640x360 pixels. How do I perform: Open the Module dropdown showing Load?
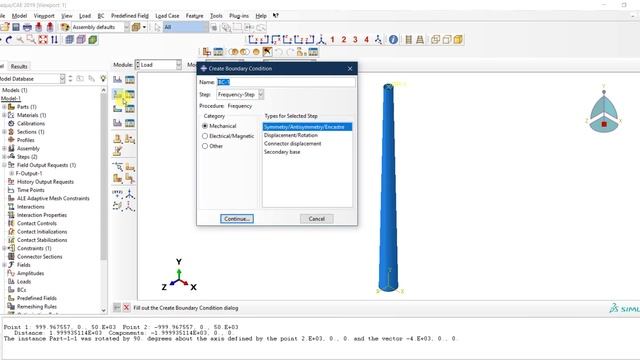pyautogui.click(x=158, y=64)
